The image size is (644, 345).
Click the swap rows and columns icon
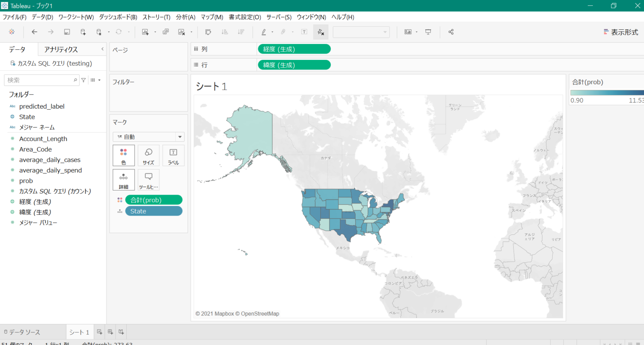coord(208,32)
